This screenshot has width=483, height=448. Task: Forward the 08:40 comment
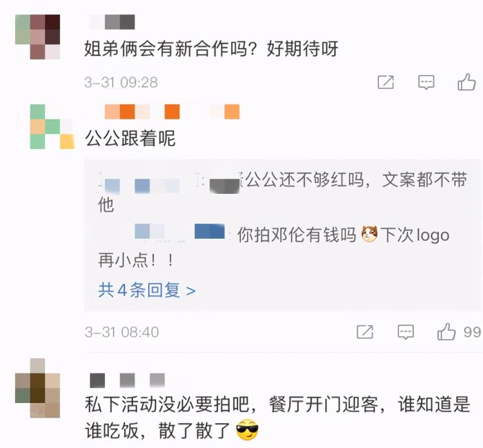click(x=365, y=332)
